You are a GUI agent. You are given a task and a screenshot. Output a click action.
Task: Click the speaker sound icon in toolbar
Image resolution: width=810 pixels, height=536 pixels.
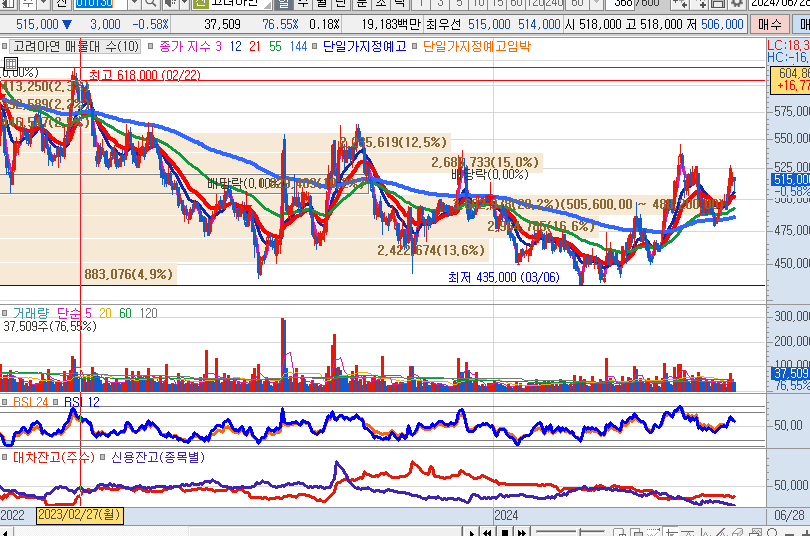[x=170, y=4]
